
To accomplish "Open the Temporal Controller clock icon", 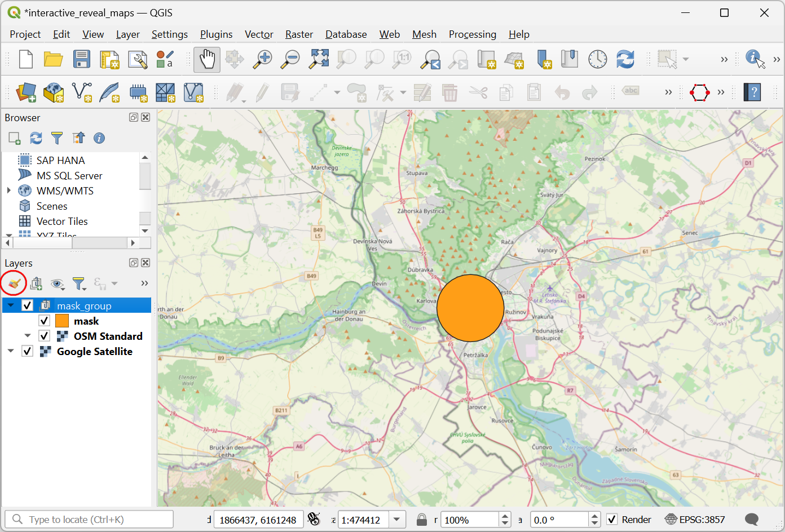I will coord(597,59).
